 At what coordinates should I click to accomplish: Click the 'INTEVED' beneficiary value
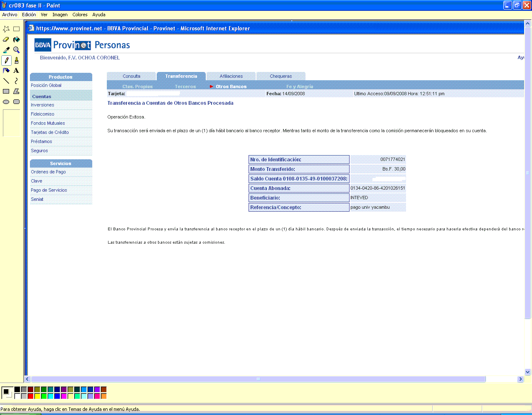(359, 198)
